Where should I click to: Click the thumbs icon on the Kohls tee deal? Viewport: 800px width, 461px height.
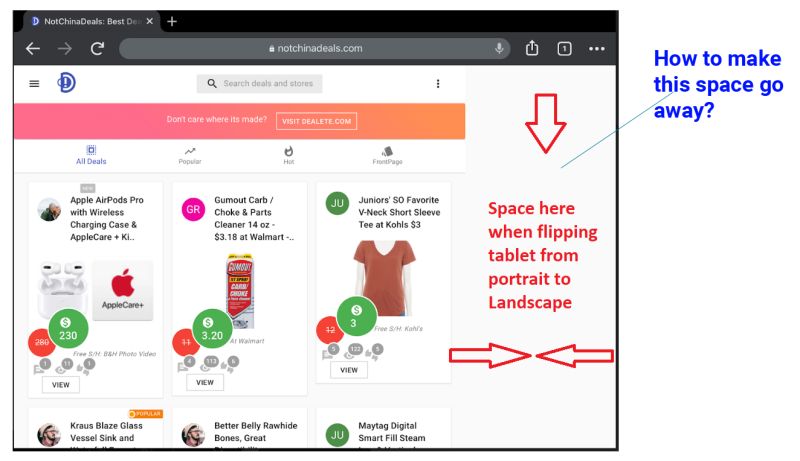click(374, 352)
